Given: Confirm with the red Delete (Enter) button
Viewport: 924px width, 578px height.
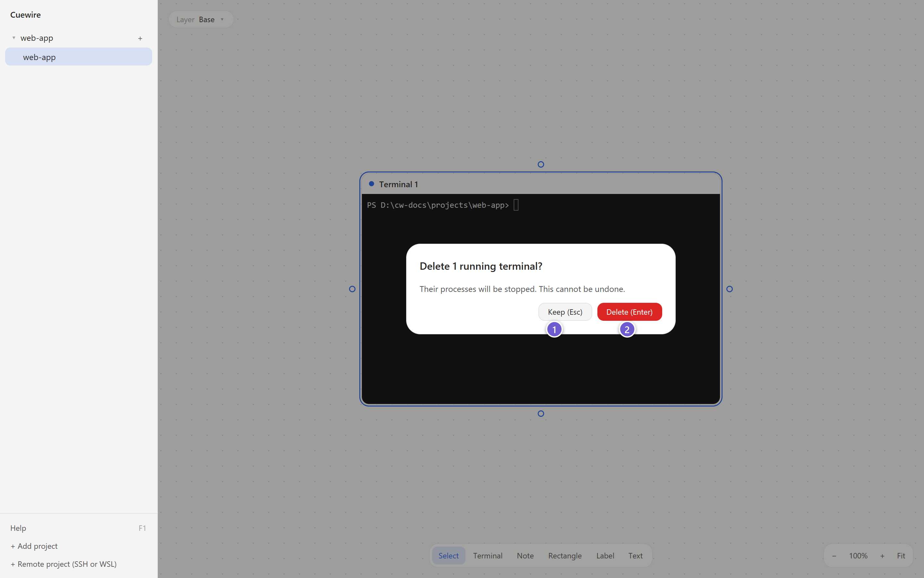Looking at the screenshot, I should (x=629, y=312).
